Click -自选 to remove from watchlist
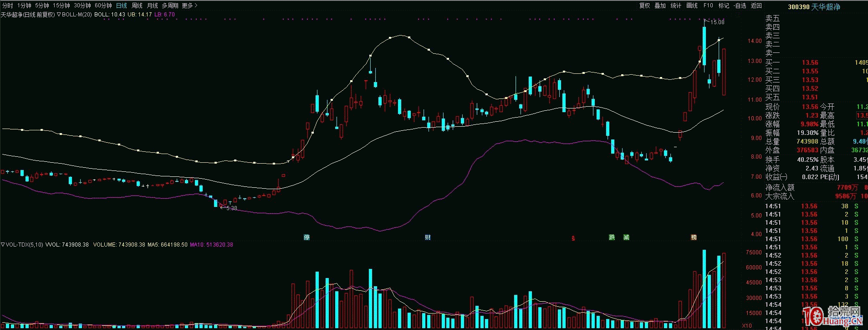The width and height of the screenshot is (868, 330). coord(740,5)
